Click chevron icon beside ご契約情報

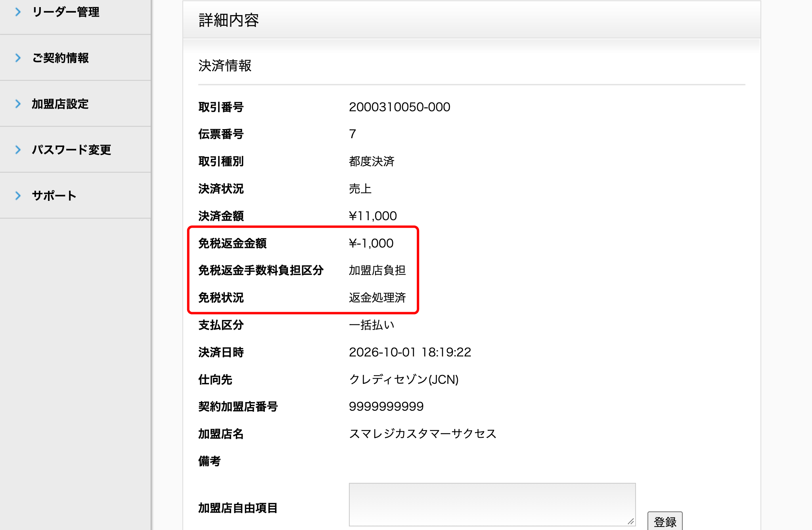click(x=18, y=58)
